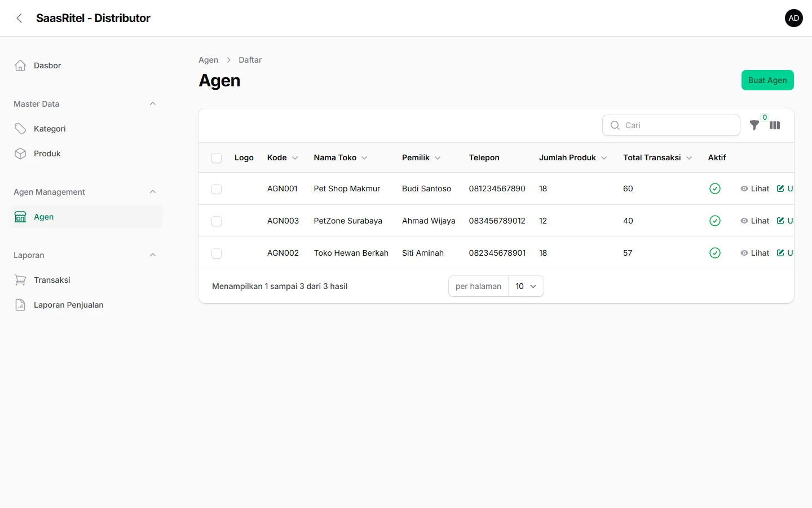The image size is (812, 508).
Task: Open Dasbor in the sidebar
Action: (86, 65)
